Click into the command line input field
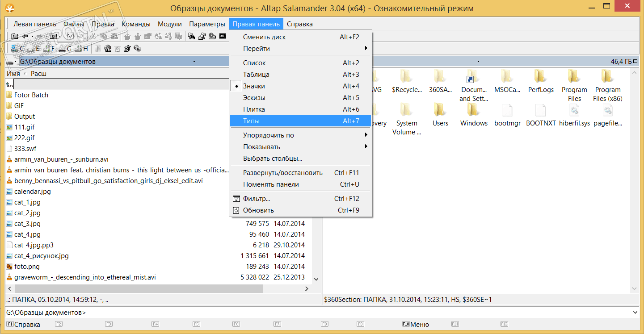The height and width of the screenshot is (334, 644). pyautogui.click(x=359, y=313)
